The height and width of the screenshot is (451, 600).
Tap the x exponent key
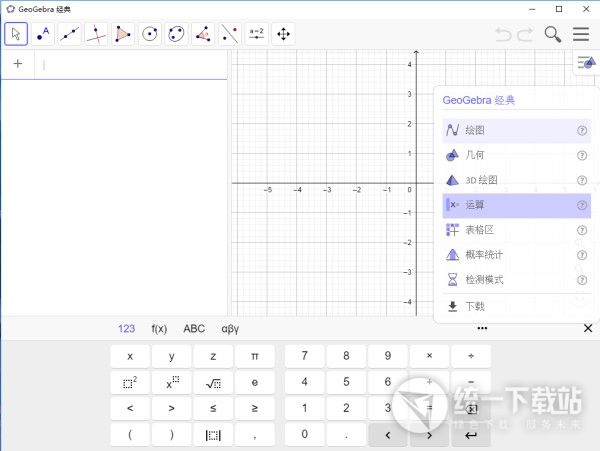click(x=171, y=382)
